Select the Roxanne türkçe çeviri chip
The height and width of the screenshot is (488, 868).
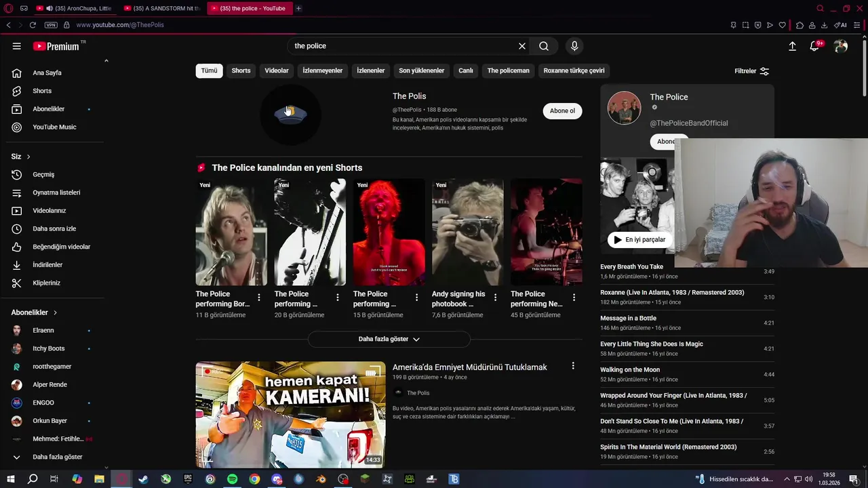point(574,70)
